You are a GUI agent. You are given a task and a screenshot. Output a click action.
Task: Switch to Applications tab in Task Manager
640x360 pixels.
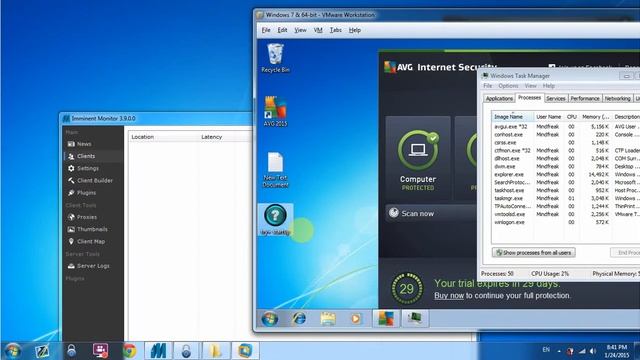click(499, 98)
